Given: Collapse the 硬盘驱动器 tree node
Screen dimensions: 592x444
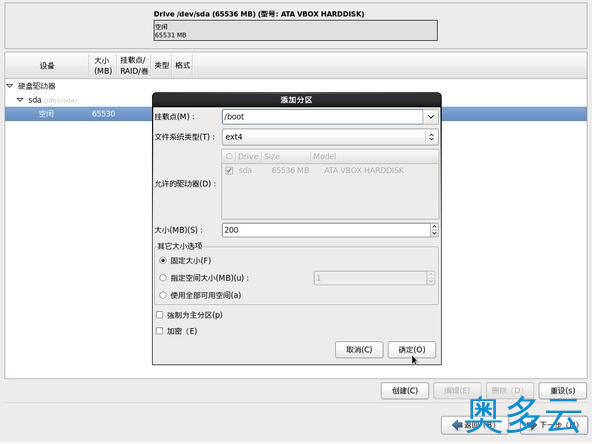Looking at the screenshot, I should [x=10, y=86].
